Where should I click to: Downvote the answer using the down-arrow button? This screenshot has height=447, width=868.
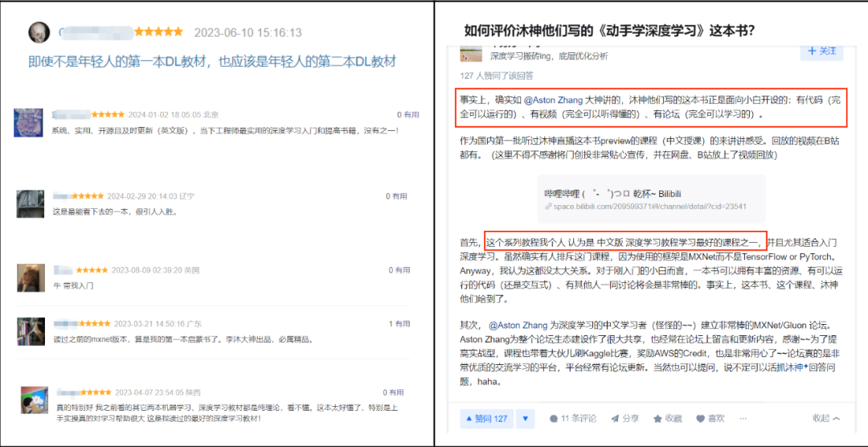[x=526, y=419]
